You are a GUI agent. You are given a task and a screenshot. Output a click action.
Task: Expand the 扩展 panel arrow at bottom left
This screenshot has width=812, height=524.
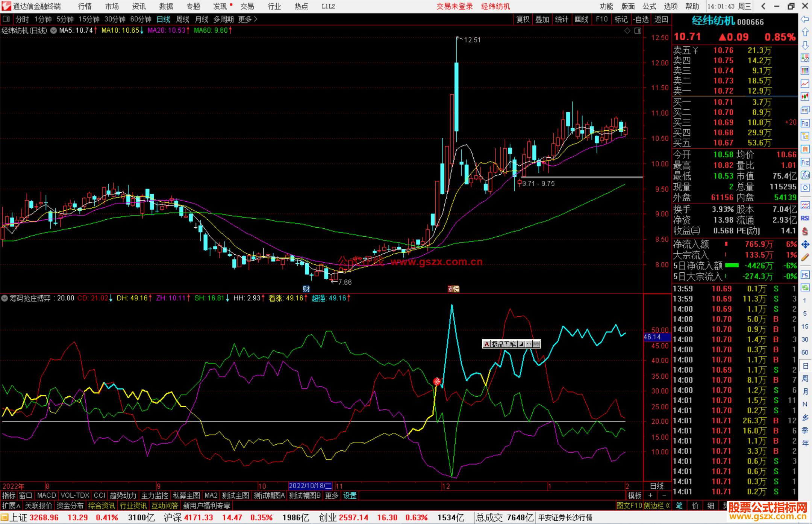click(x=18, y=506)
